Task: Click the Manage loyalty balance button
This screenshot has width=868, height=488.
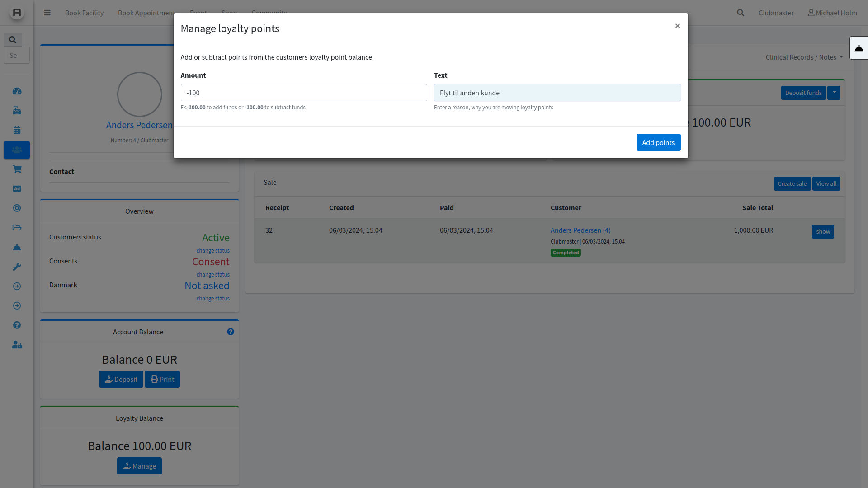Action: (x=139, y=466)
